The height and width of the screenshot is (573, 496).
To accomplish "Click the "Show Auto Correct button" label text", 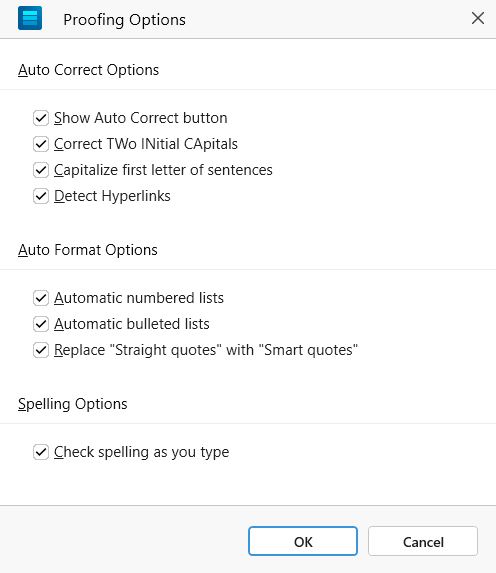I will click(141, 118).
